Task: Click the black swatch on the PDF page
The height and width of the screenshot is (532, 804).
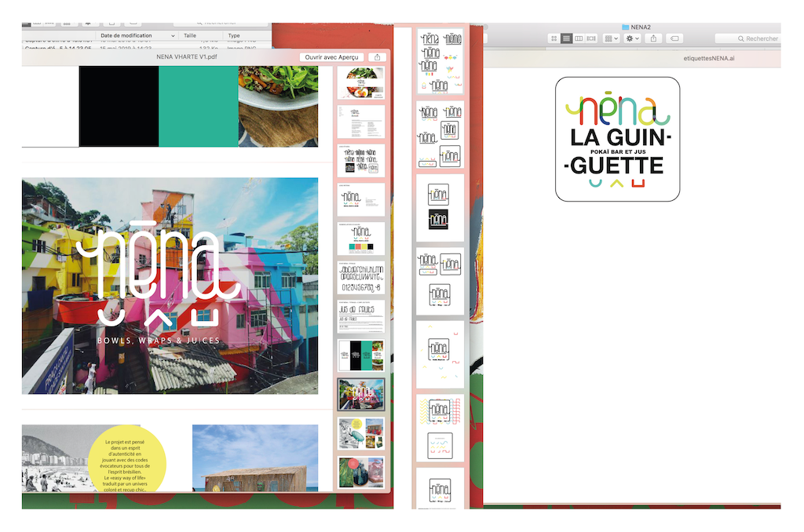Action: (119, 107)
